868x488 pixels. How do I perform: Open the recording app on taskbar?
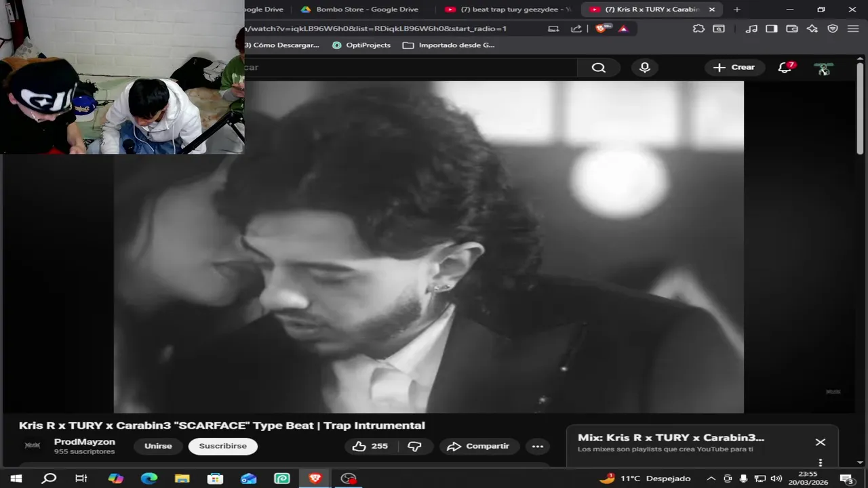point(349,479)
